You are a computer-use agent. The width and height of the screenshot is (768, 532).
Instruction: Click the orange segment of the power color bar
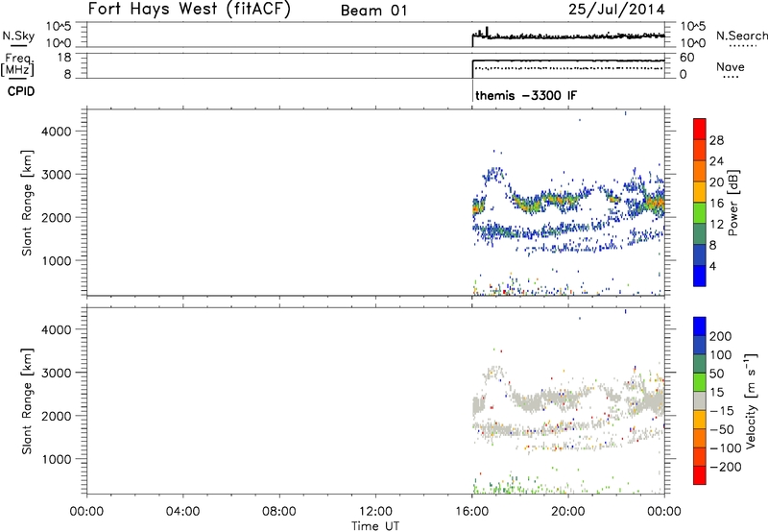[700, 171]
